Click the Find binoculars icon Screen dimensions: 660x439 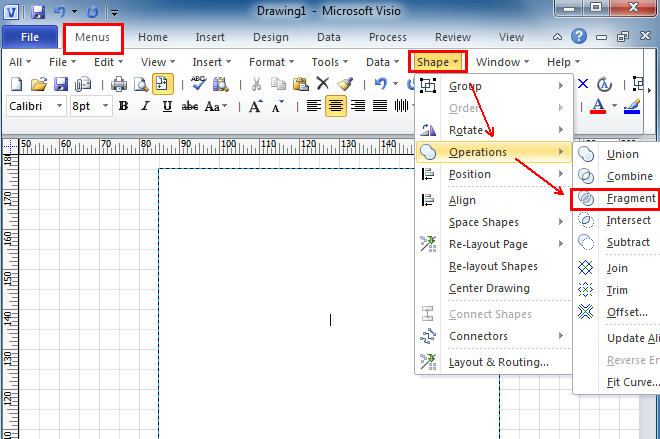pos(220,84)
